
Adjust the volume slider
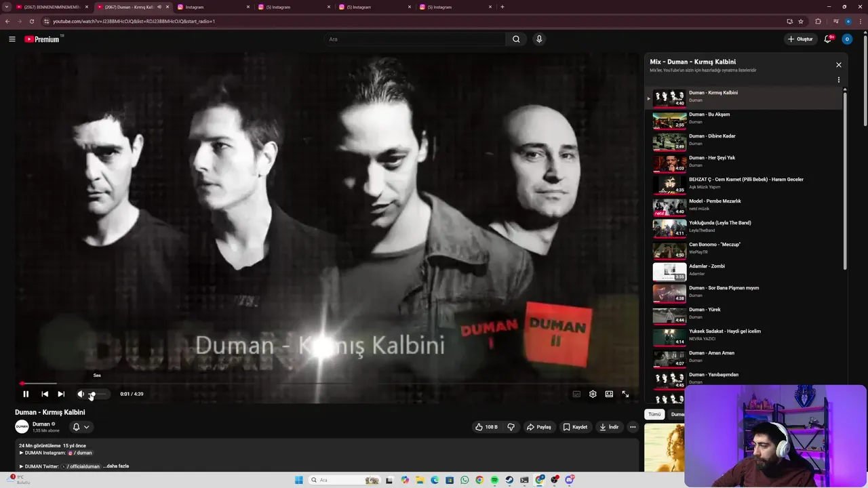point(98,394)
